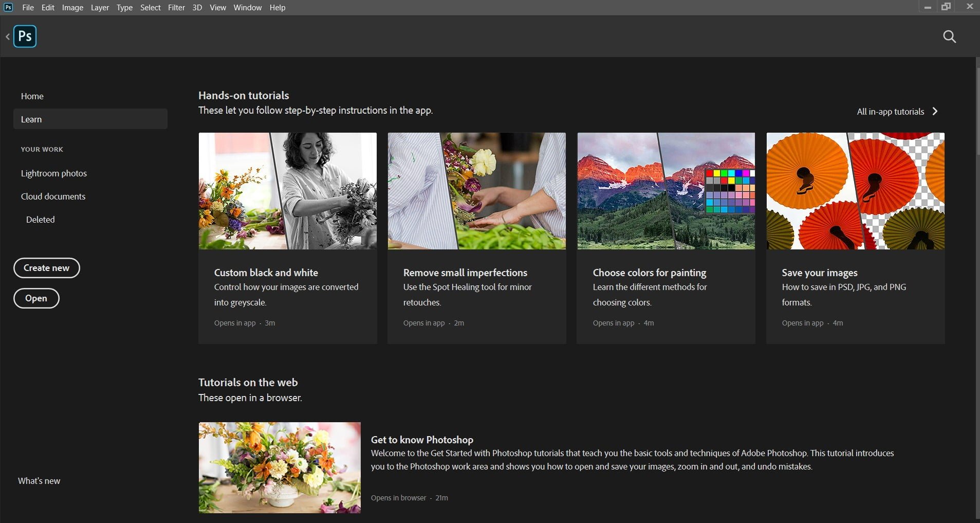
Task: Click the back arrow beside Ps logo
Action: pos(8,37)
